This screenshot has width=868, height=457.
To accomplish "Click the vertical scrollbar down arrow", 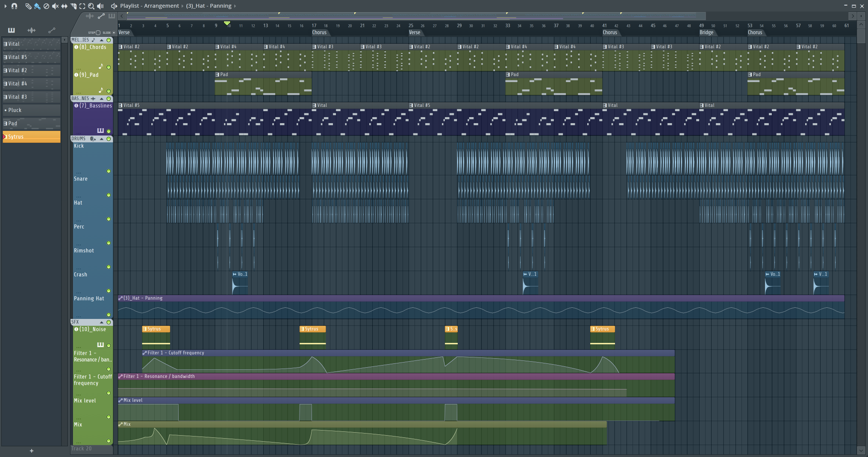I will click(x=861, y=450).
